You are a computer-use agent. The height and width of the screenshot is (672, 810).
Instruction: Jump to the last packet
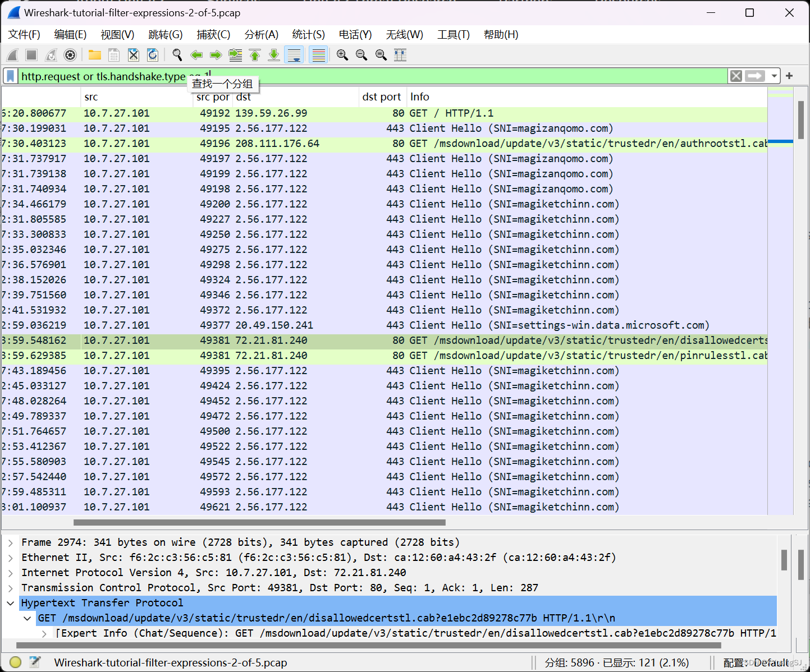[274, 55]
